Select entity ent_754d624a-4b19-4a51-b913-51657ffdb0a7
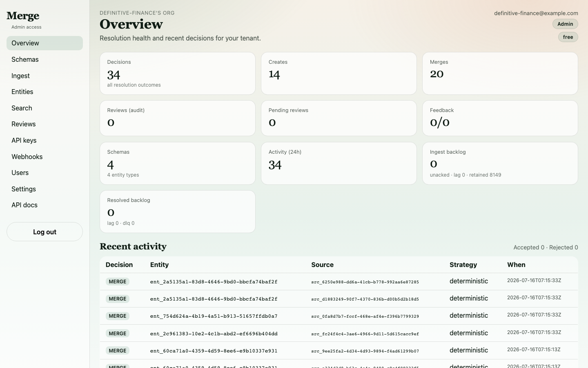The width and height of the screenshot is (588, 368). 214,316
